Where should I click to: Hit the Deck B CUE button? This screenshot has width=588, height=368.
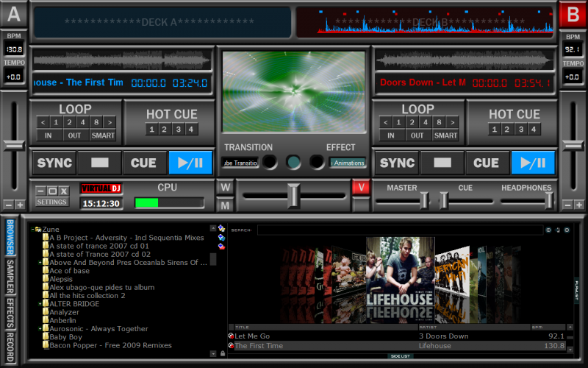pos(487,163)
